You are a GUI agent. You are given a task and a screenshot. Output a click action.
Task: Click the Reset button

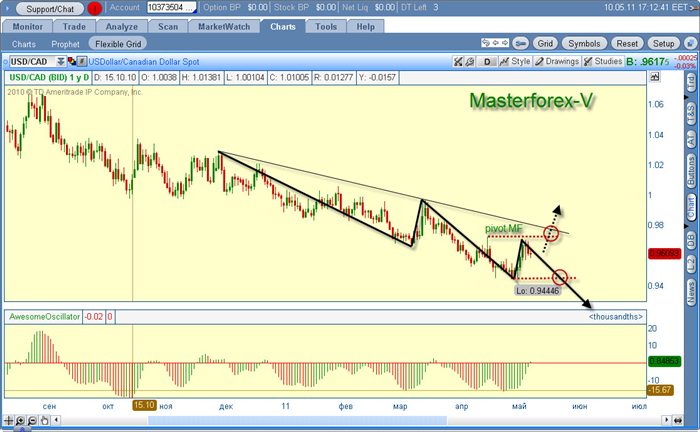coord(627,43)
